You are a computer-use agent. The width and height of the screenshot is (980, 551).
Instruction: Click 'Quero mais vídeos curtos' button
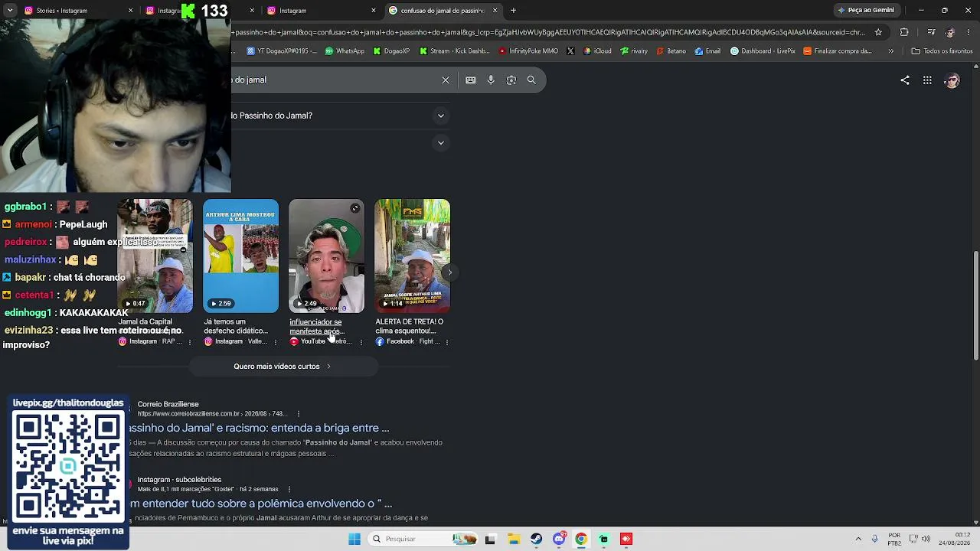(x=283, y=367)
